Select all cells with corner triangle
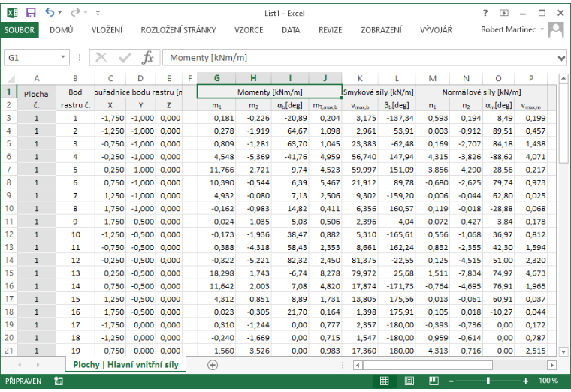Viewport: 571px width, 392px height. pos(11,78)
